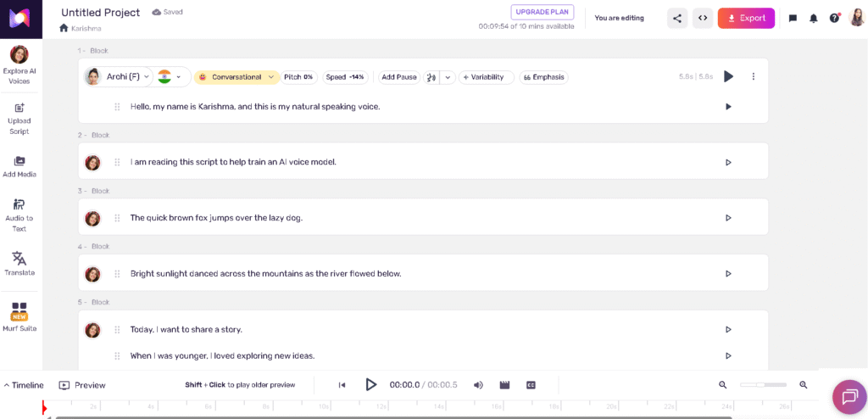
Task: Open the notifications bell
Action: click(x=814, y=18)
